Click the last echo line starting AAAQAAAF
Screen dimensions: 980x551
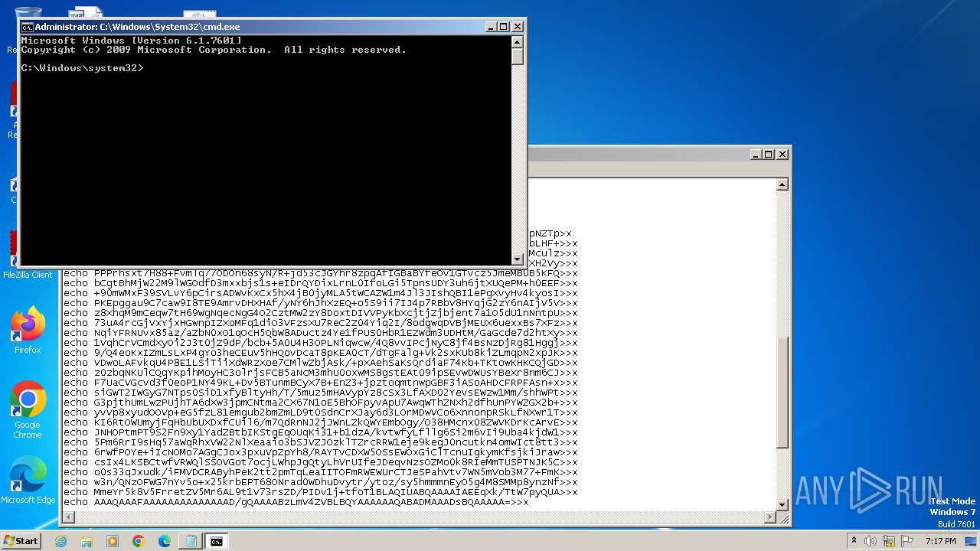click(x=296, y=502)
